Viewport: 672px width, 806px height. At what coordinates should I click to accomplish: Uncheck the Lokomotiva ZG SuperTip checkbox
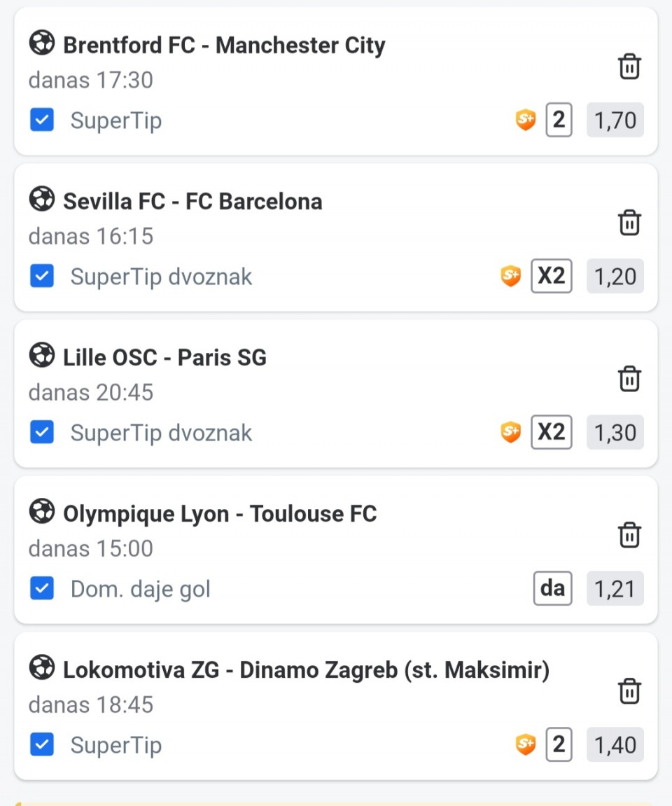(42, 745)
